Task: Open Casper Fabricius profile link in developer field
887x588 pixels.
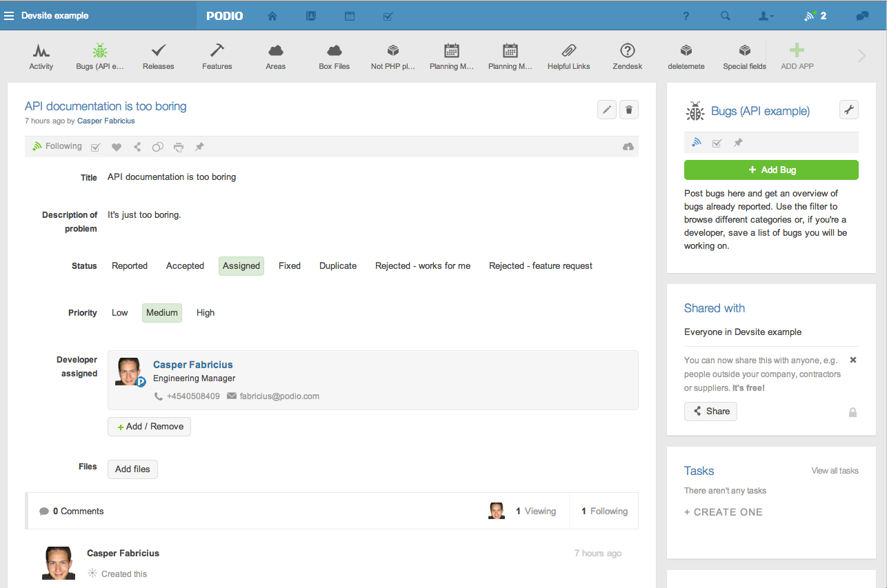Action: [x=193, y=365]
